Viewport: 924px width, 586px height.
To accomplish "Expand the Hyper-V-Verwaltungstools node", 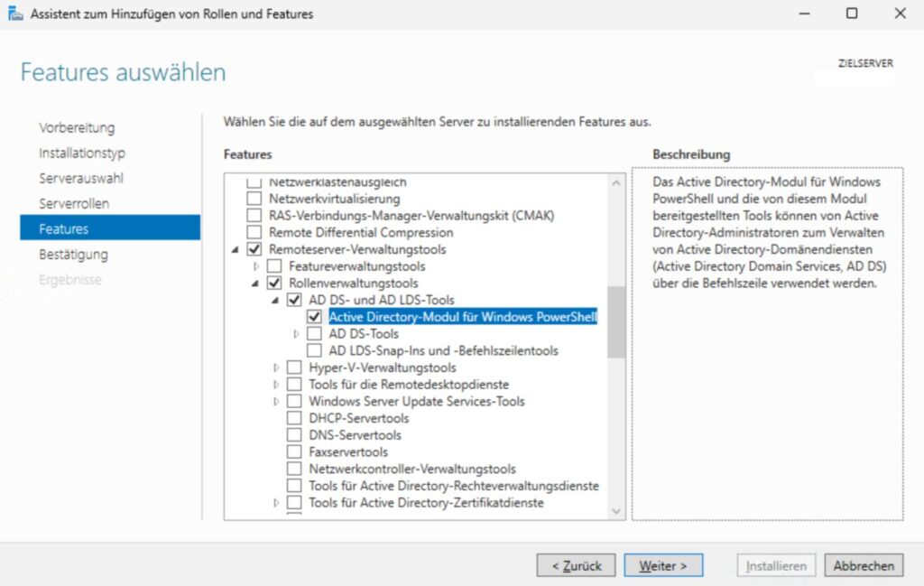I will [276, 367].
